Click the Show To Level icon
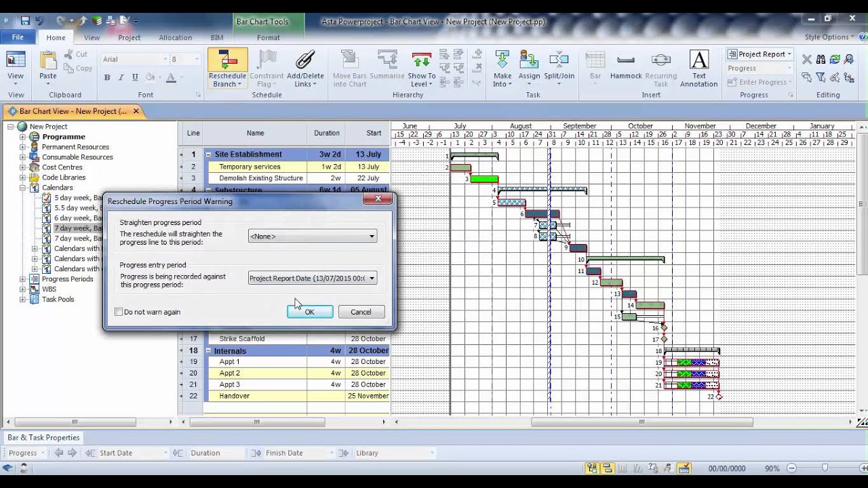The width and height of the screenshot is (868, 488). click(x=422, y=60)
